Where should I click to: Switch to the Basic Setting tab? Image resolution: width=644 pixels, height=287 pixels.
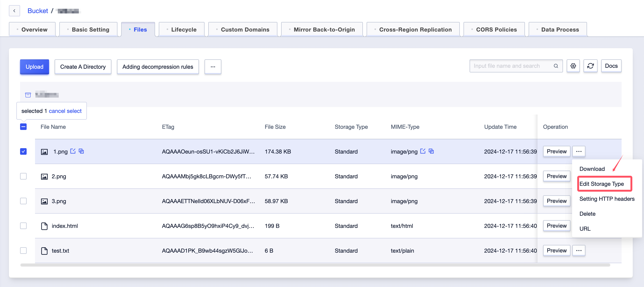point(88,29)
